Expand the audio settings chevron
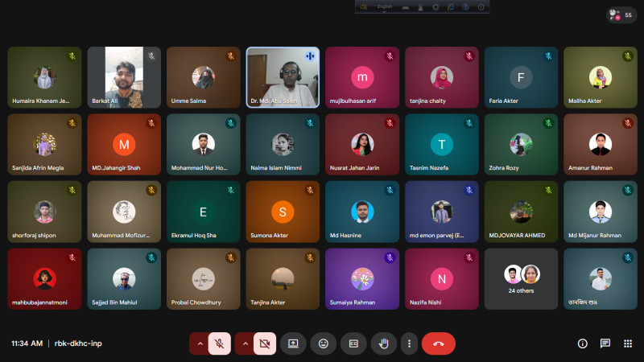Viewport: 644px width, 362px height. tap(199, 343)
